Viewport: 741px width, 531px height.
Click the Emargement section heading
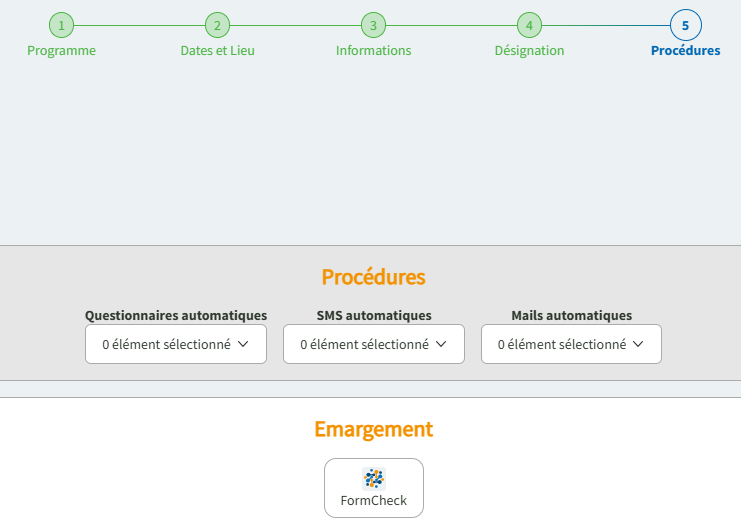[x=373, y=429]
